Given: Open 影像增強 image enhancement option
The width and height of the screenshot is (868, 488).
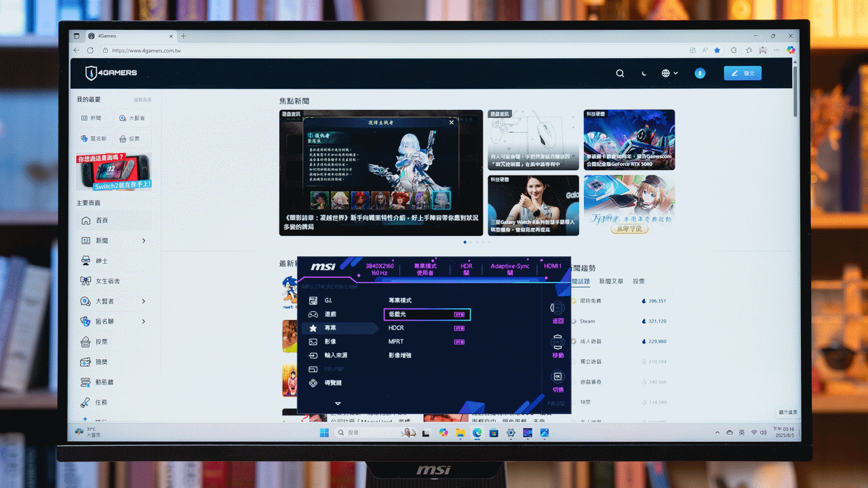Looking at the screenshot, I should [x=400, y=355].
